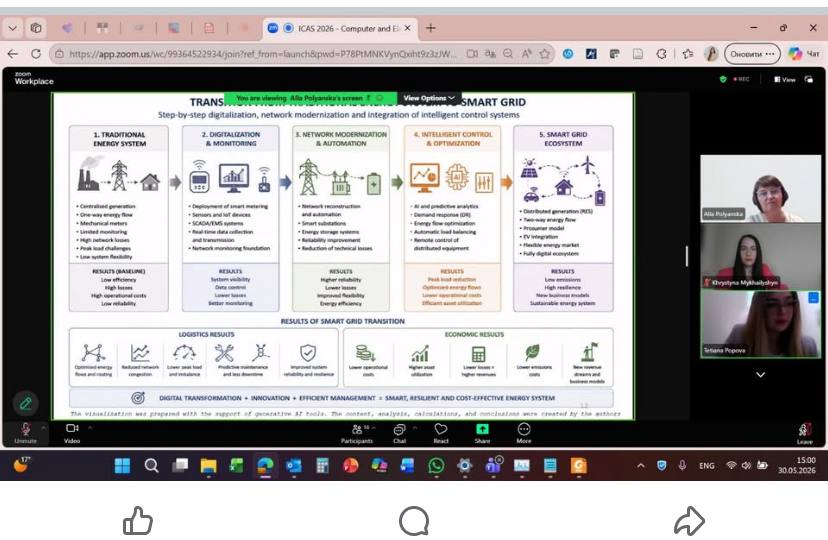Viewport: 828px width, 540px height.
Task: Select Alla Polyanska's video thumbnail
Action: 760,188
